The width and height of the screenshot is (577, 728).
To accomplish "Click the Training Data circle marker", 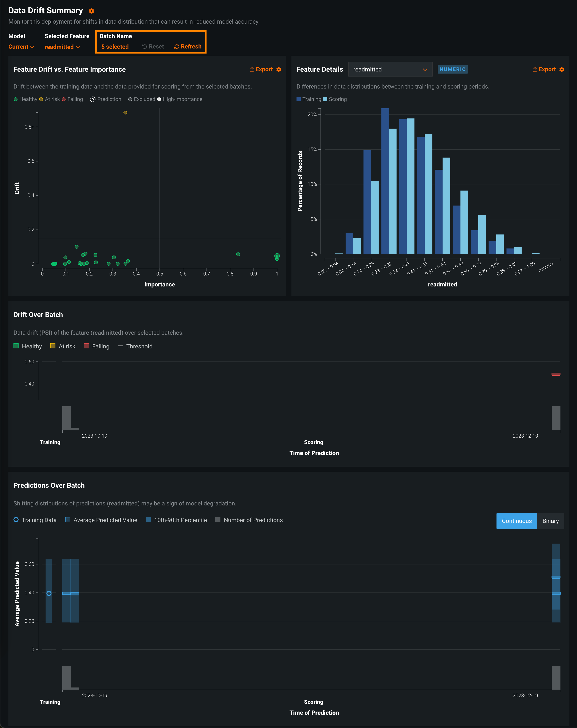I will (x=49, y=594).
